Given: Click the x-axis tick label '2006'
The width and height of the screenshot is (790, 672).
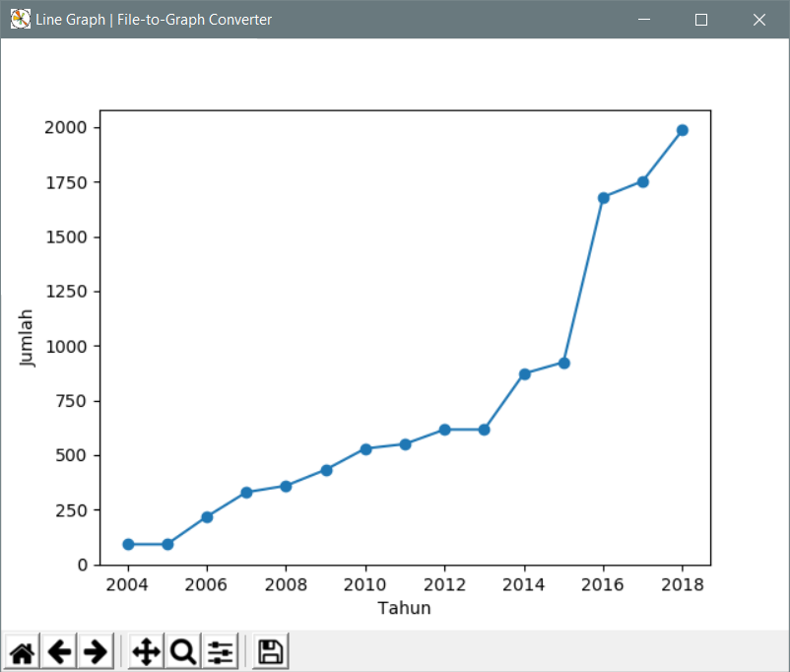Looking at the screenshot, I should pos(206,584).
